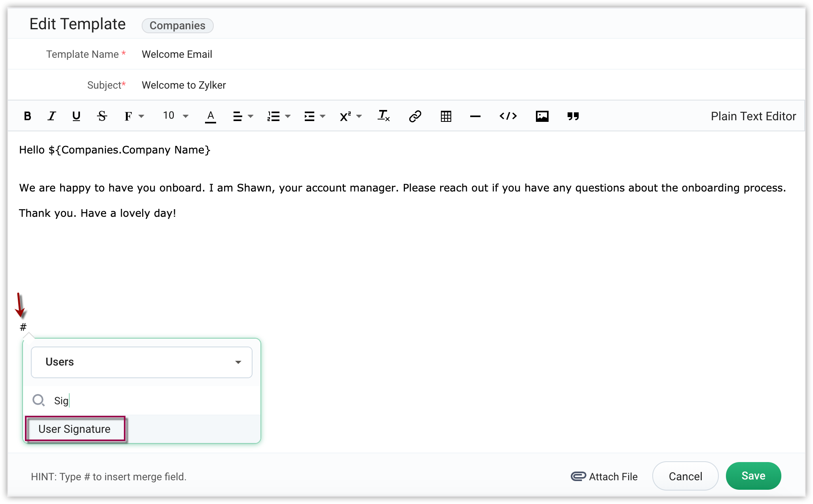Clear text formatting

[x=383, y=116]
